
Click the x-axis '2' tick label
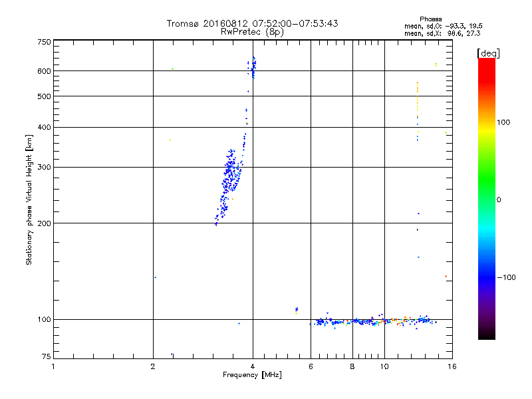point(153,366)
